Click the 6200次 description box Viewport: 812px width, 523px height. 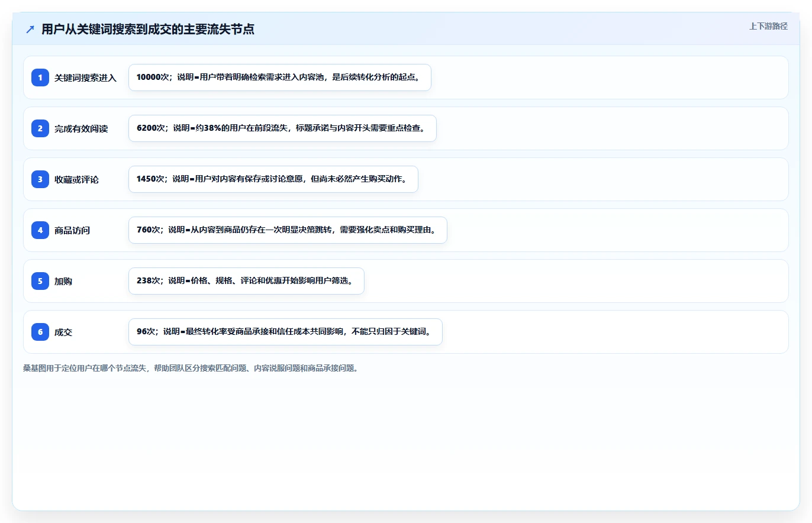(282, 128)
